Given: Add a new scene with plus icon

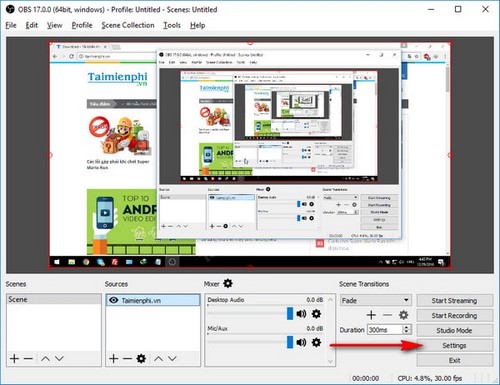Looking at the screenshot, I should click(x=14, y=359).
